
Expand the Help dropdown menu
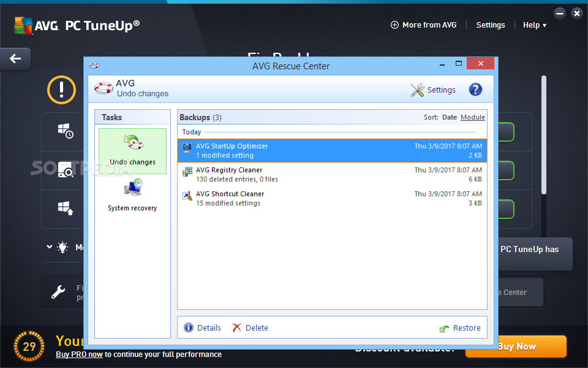click(535, 25)
